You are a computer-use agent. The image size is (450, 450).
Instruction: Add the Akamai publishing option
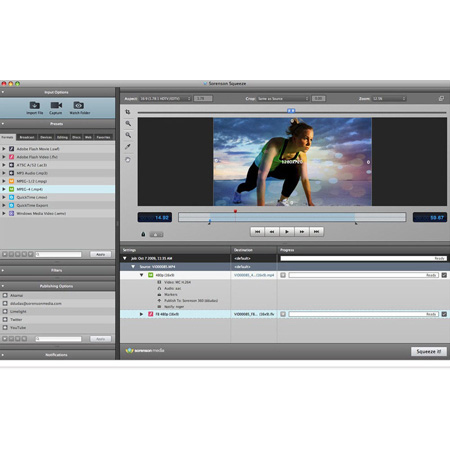5,295
